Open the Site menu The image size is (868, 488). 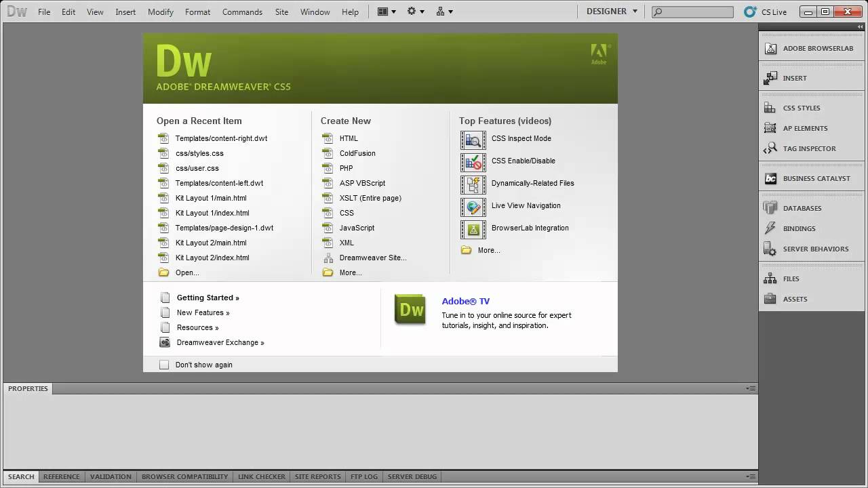click(x=281, y=12)
